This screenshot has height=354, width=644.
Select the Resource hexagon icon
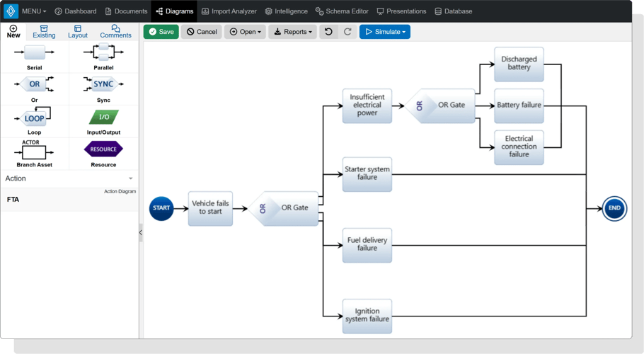pos(103,149)
